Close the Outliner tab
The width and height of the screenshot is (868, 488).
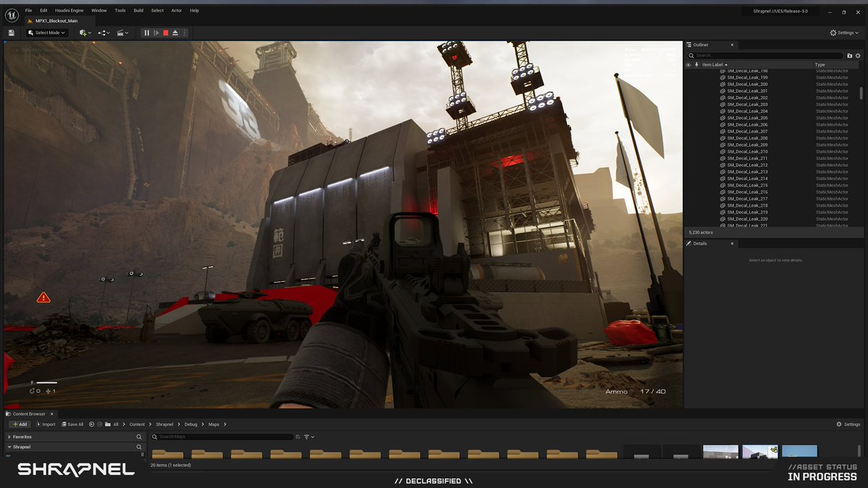click(732, 45)
